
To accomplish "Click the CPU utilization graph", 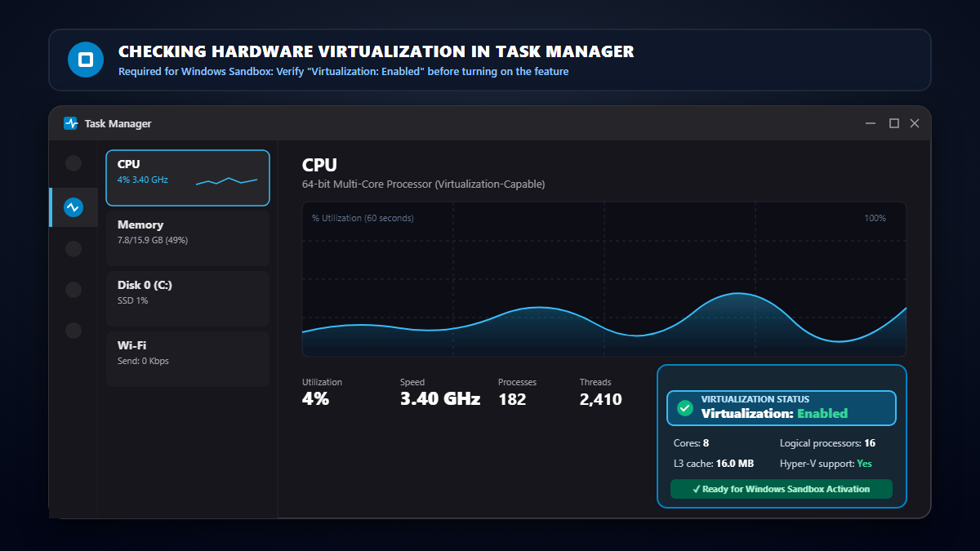I will [604, 279].
